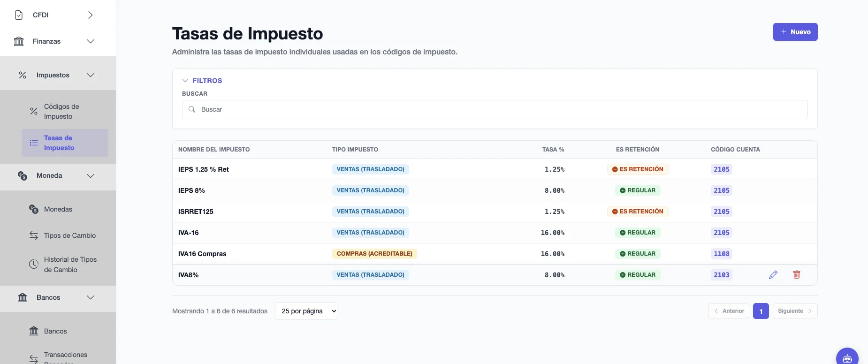Open the Bancos submenu item
The width and height of the screenshot is (868, 364).
[x=65, y=331]
